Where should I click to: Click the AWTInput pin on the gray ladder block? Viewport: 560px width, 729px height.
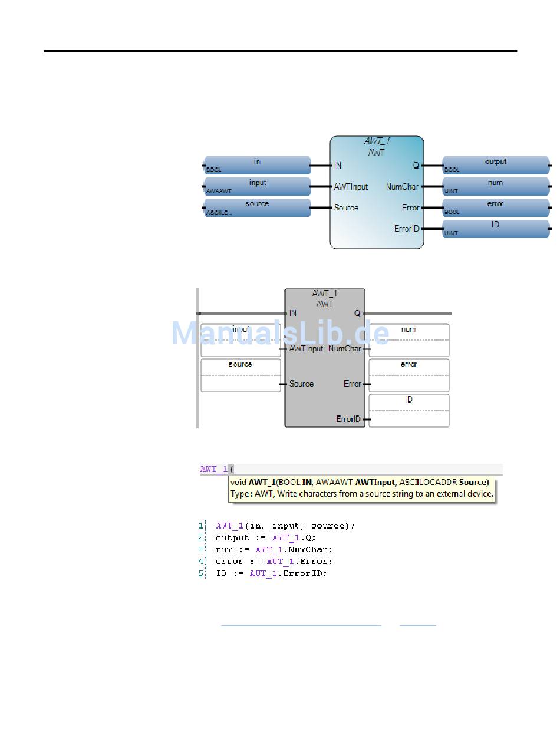tap(306, 349)
